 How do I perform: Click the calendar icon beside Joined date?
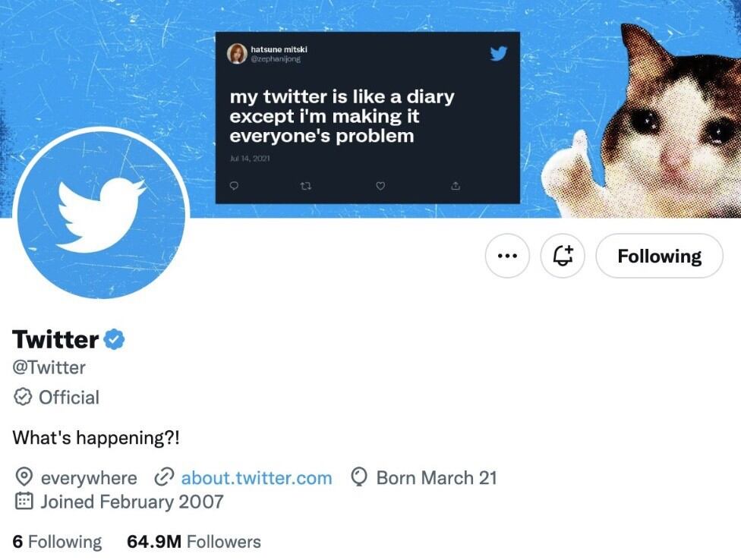24,502
